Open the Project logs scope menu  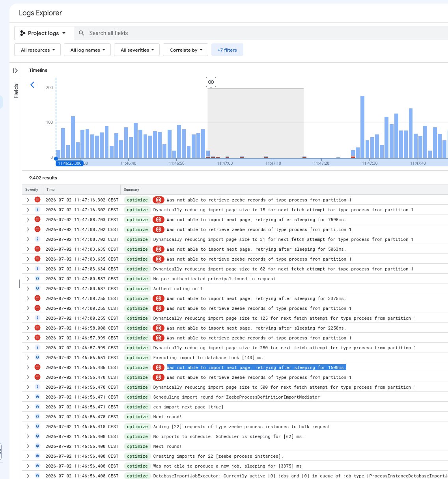pyautogui.click(x=44, y=33)
